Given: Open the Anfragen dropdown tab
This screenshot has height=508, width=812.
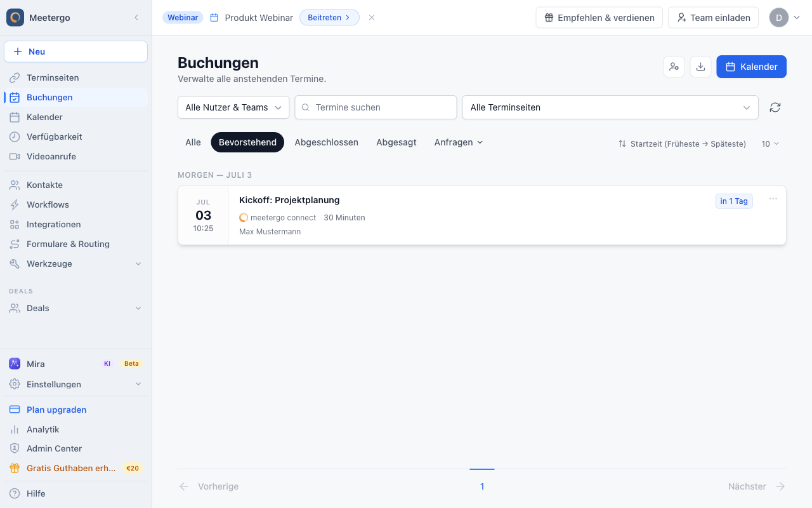Looking at the screenshot, I should (459, 142).
